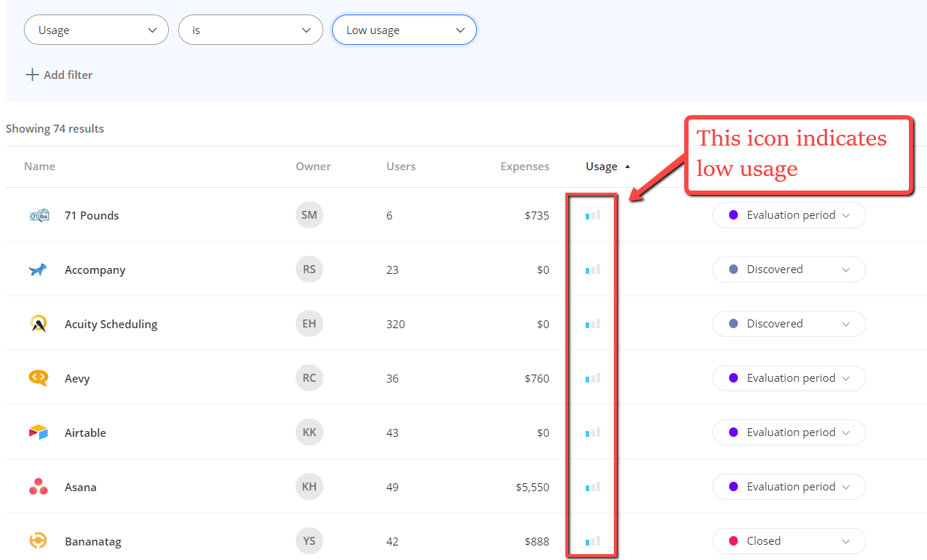Click RS owner avatar for Accompany
This screenshot has width=927, height=560.
pyautogui.click(x=309, y=269)
